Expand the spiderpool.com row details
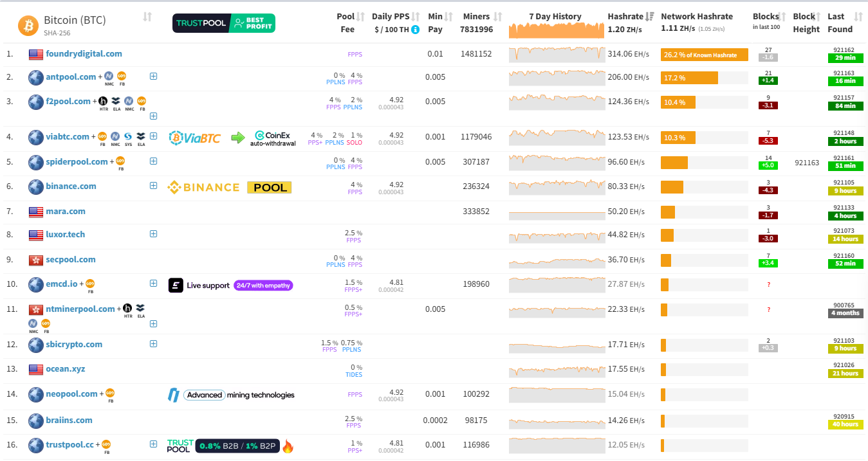The height and width of the screenshot is (461, 868). 153,161
